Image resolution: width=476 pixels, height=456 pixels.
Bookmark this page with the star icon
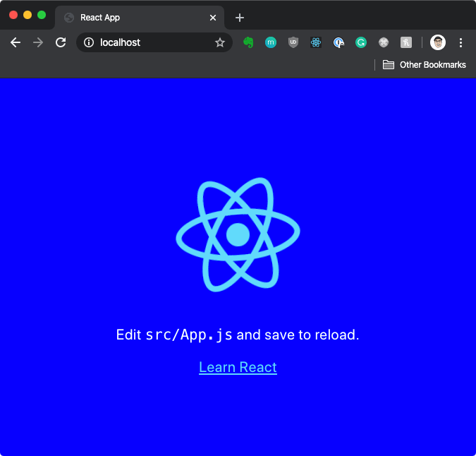coord(219,42)
